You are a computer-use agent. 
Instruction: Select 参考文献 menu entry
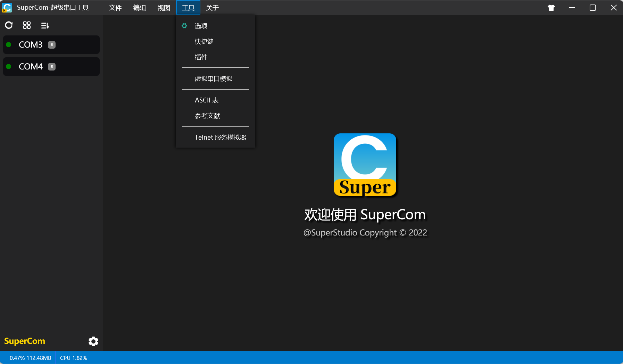pos(215,116)
